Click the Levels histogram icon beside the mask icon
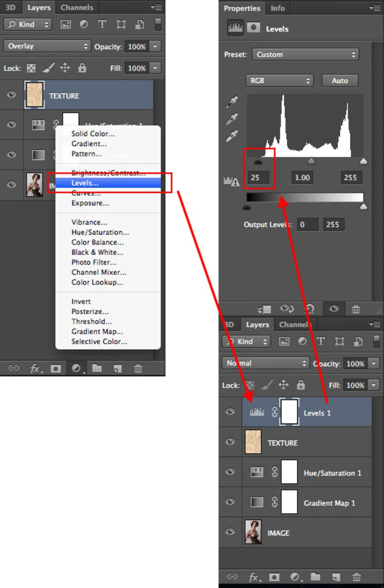This screenshot has width=384, height=588. (x=235, y=28)
